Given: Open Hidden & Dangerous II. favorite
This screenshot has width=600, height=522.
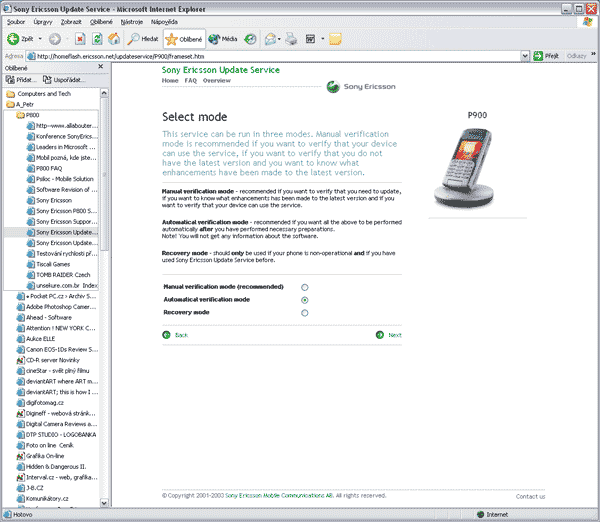Looking at the screenshot, I should (x=52, y=467).
